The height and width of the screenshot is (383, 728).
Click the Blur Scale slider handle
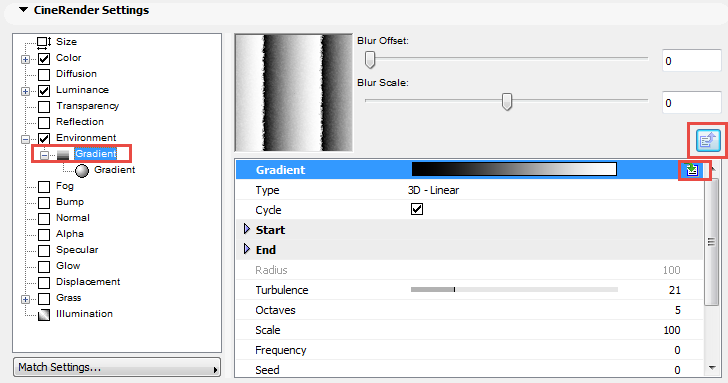click(507, 101)
